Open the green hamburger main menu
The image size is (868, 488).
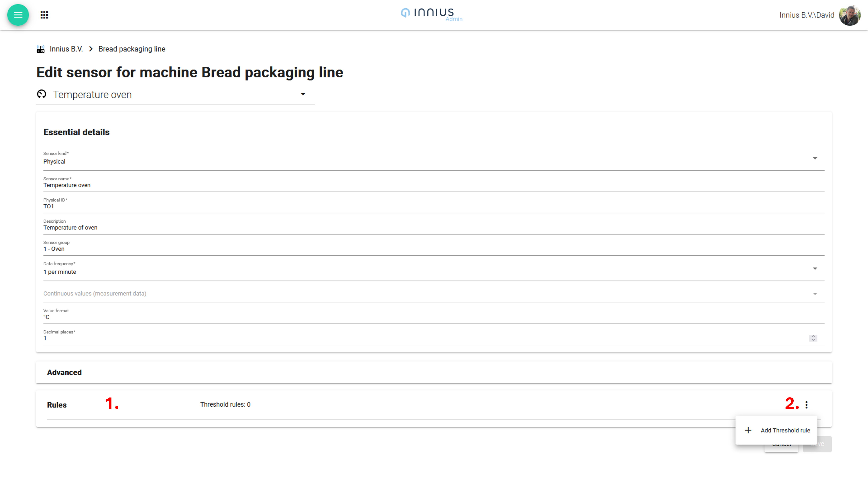tap(18, 15)
